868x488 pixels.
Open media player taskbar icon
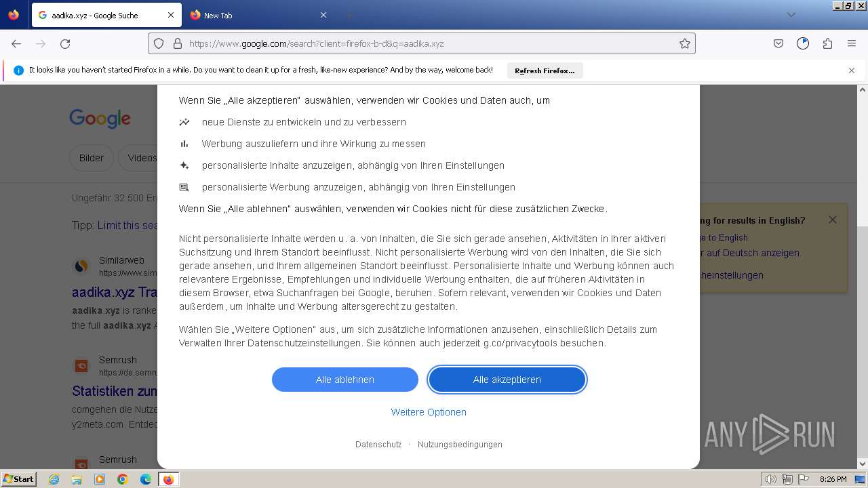100,479
